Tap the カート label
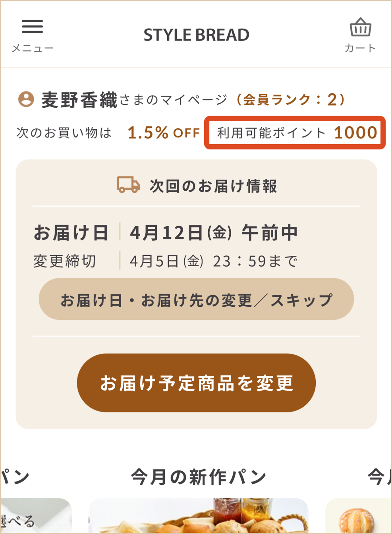This screenshot has width=392, height=534. point(360,48)
